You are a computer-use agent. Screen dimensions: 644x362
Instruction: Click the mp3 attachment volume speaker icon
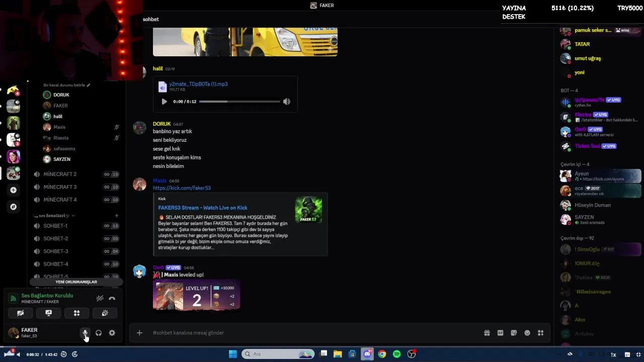287,102
